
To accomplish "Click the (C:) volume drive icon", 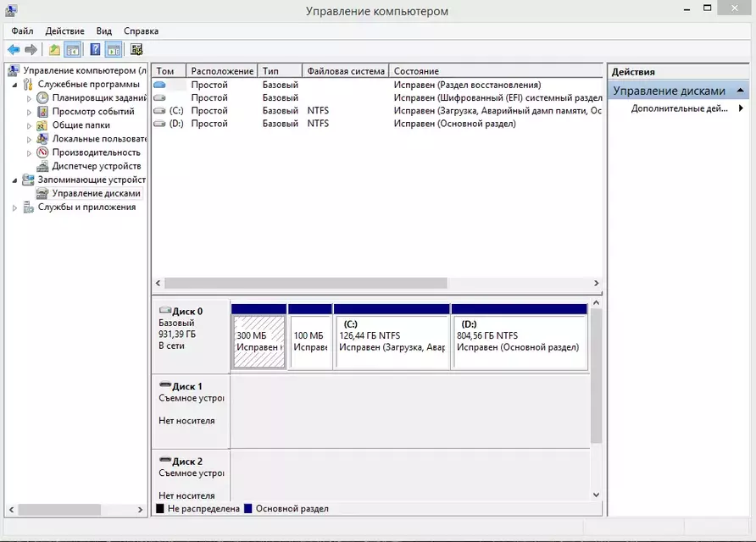I will tap(159, 111).
